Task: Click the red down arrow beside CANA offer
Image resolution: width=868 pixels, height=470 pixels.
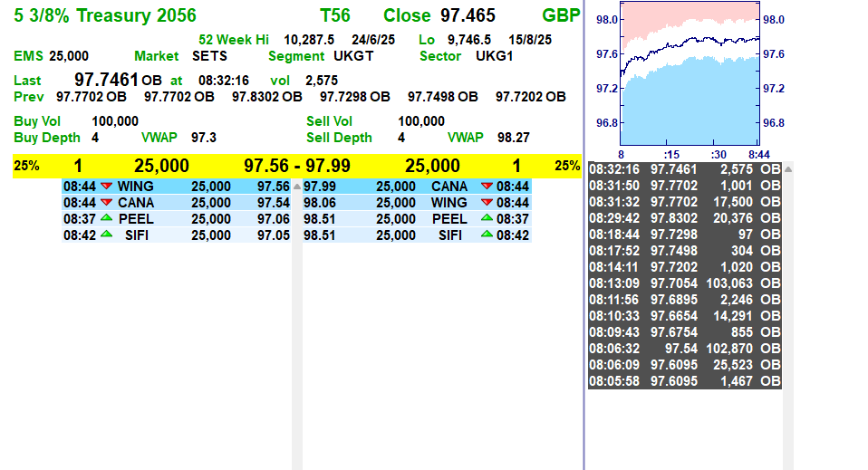Action: tap(487, 186)
